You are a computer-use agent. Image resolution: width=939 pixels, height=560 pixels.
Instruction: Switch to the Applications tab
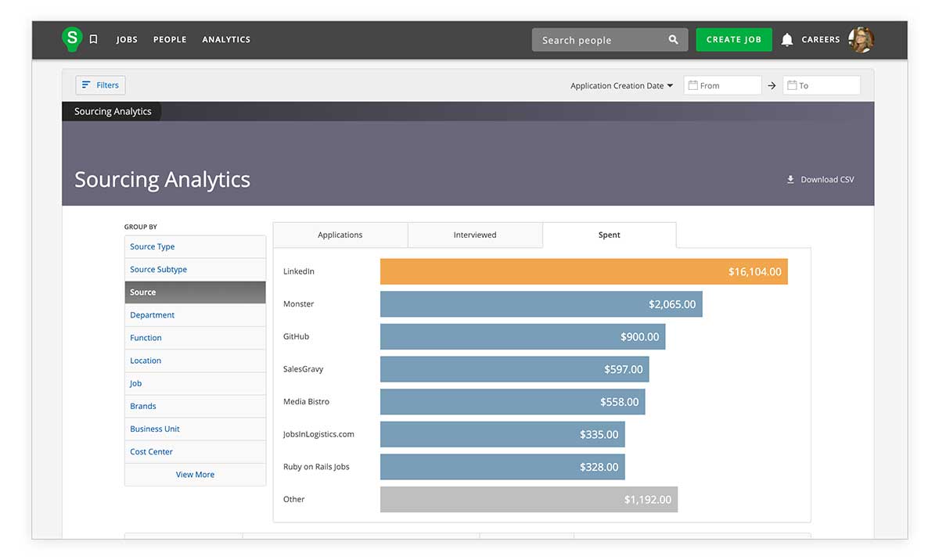pos(340,235)
